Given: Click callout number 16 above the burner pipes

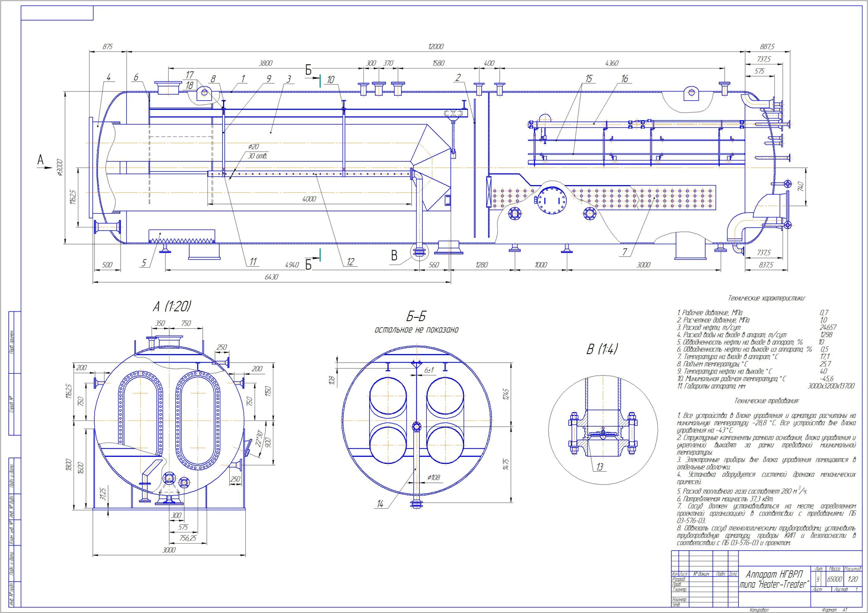Looking at the screenshot, I should [x=624, y=79].
